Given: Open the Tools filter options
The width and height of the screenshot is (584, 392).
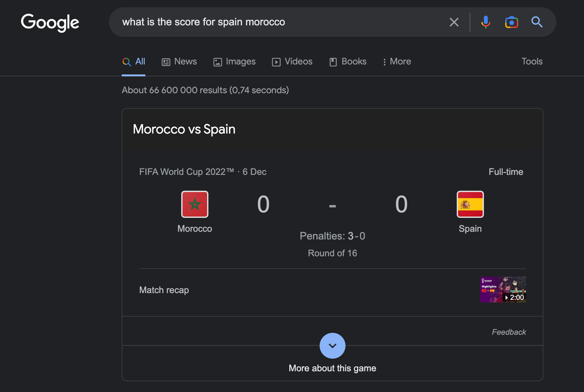Looking at the screenshot, I should pyautogui.click(x=532, y=62).
